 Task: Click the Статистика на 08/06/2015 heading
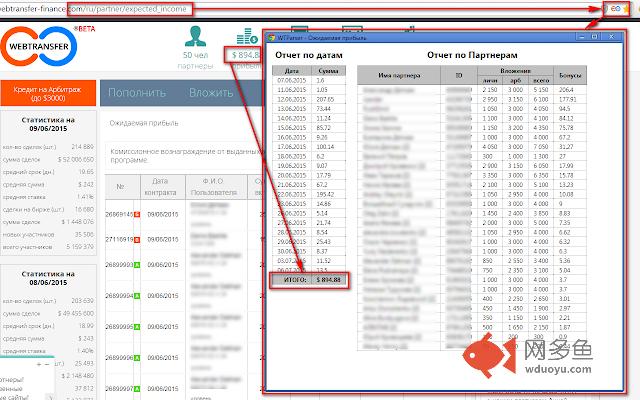pyautogui.click(x=48, y=278)
